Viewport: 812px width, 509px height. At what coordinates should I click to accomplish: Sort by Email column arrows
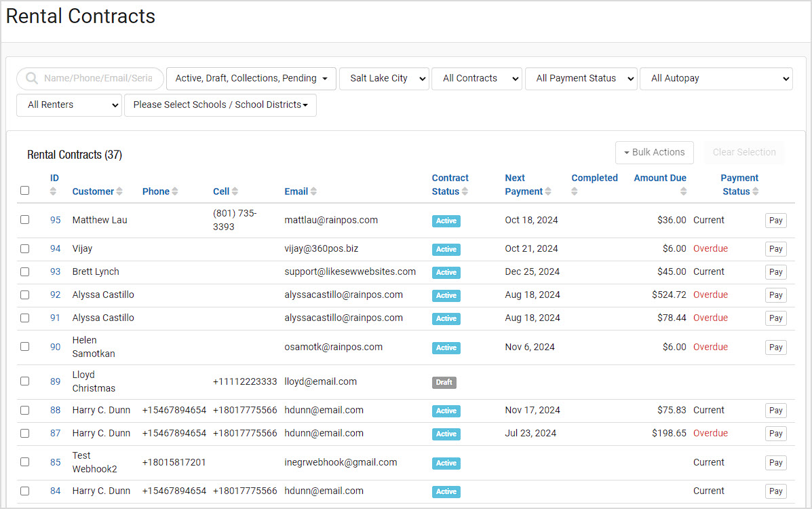tap(314, 191)
